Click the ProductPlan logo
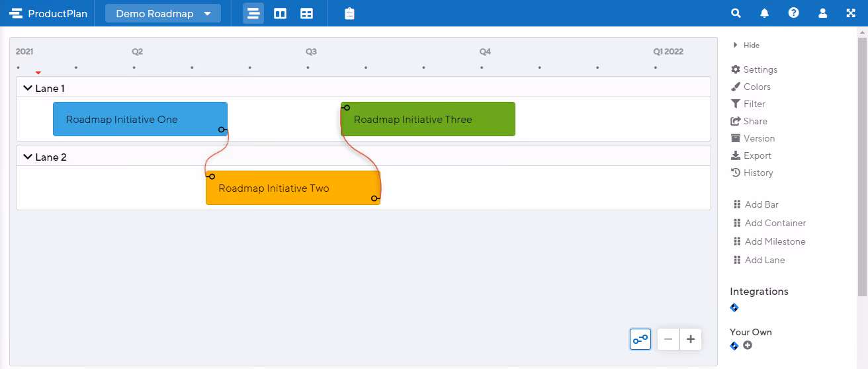Viewport: 868px width, 369px height. click(48, 13)
